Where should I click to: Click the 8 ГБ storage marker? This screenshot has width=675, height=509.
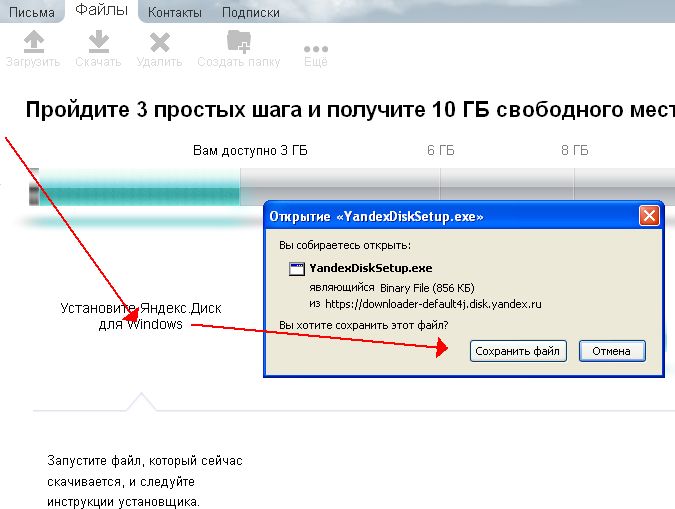click(x=574, y=150)
